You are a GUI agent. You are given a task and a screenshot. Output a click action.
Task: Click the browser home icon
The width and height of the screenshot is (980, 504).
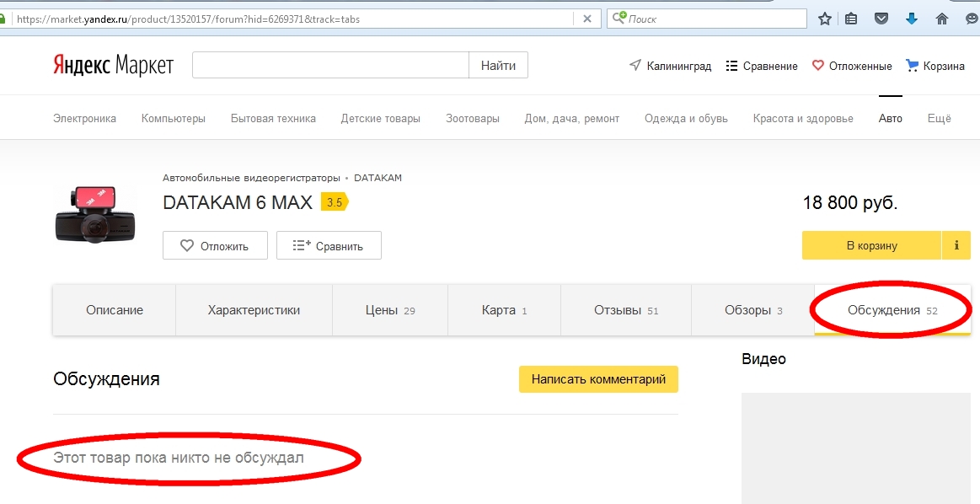(x=941, y=19)
